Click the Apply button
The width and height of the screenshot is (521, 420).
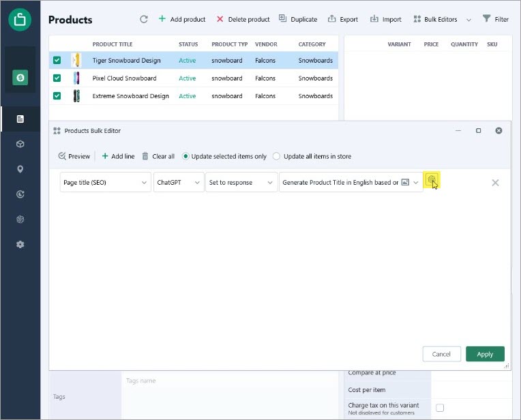click(x=485, y=354)
